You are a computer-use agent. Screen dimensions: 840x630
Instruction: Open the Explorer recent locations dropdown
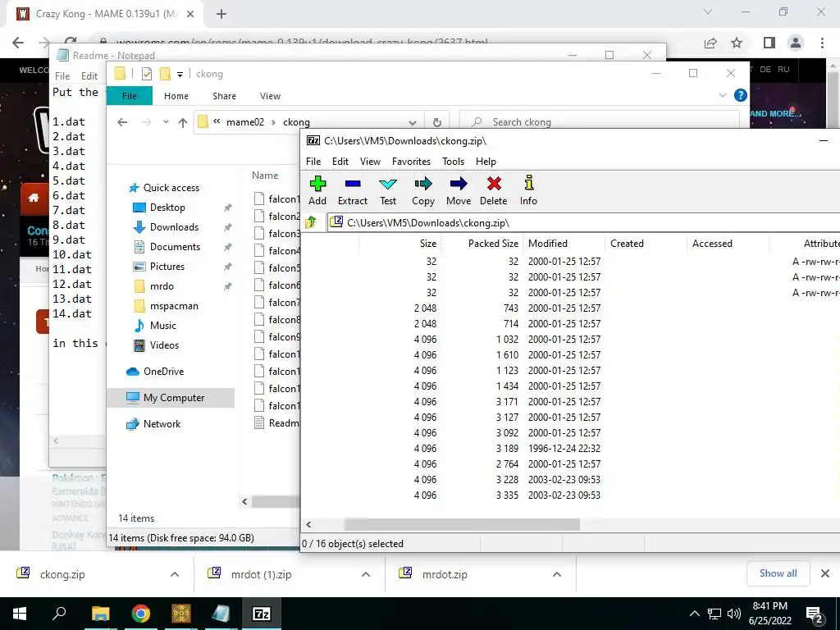coord(166,122)
